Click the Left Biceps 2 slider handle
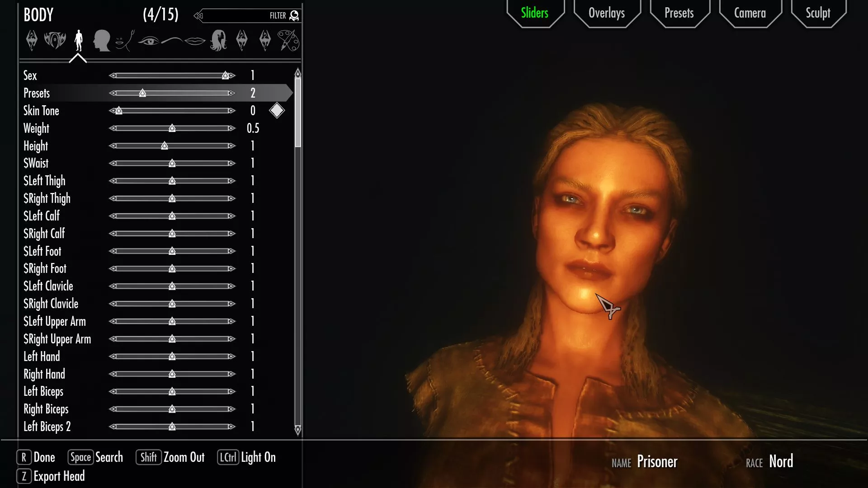Screen dimensions: 868x488 click(x=172, y=427)
